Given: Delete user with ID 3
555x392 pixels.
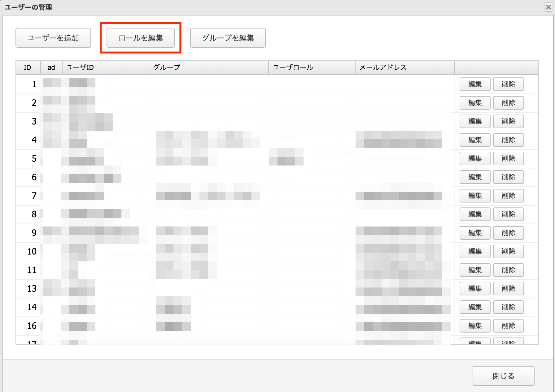Looking at the screenshot, I should coord(509,121).
